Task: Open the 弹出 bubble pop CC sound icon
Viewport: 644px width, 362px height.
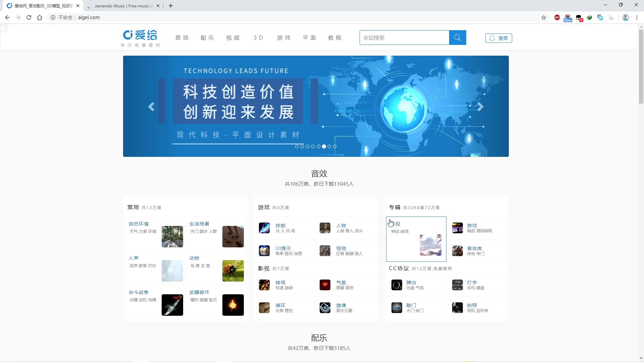Action: [396, 285]
